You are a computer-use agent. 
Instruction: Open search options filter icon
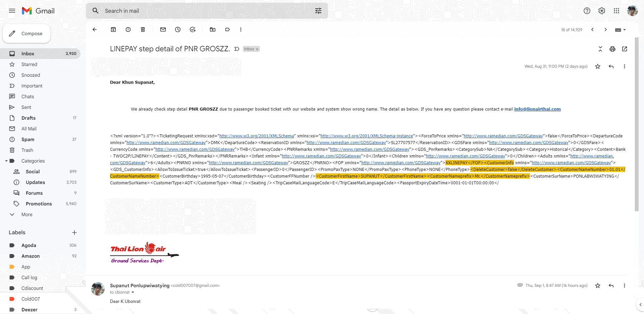318,11
